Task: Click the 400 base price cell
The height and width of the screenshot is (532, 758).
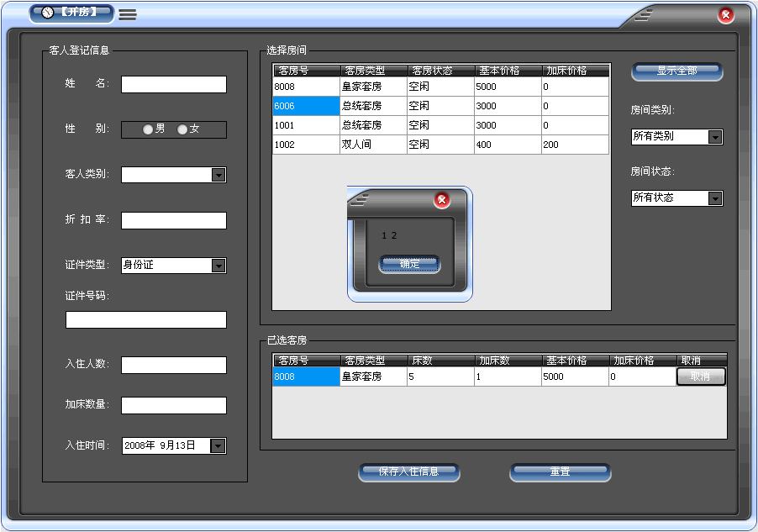Action: tap(508, 145)
